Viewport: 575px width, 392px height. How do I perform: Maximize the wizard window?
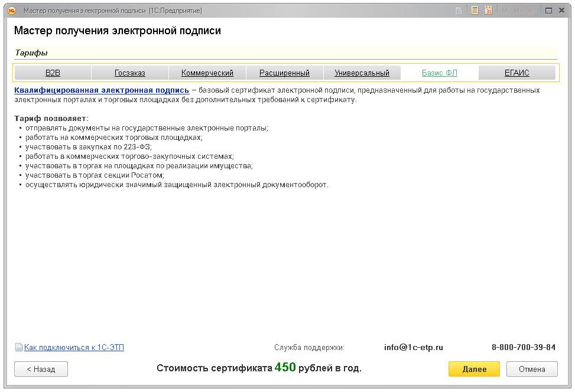pyautogui.click(x=548, y=11)
